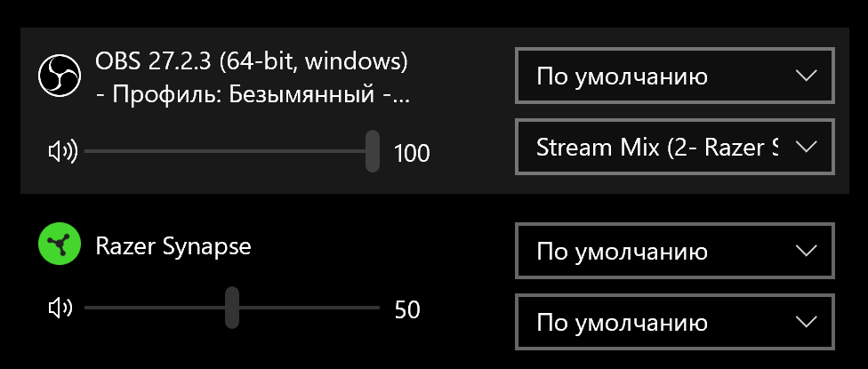Click the empty Razer Synapse slider track past the thumb
The height and width of the screenshot is (369, 868).
point(311,309)
